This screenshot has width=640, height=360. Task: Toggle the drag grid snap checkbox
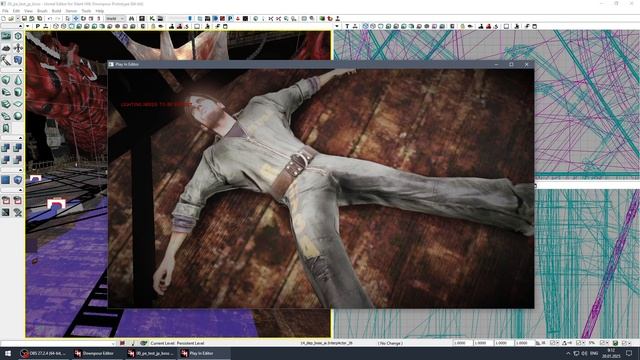[x=552, y=343]
